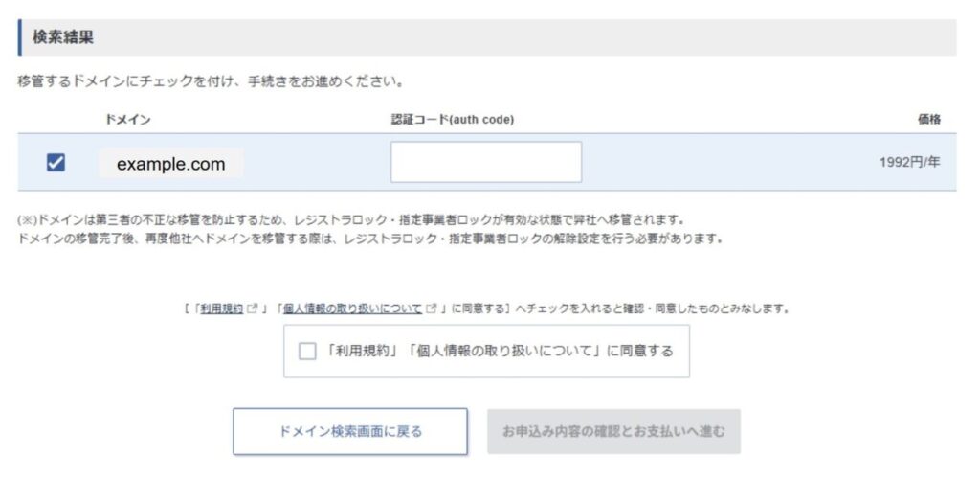
Task: Click the 「利用規約」…に同意する checkbox label text
Action: 500,351
